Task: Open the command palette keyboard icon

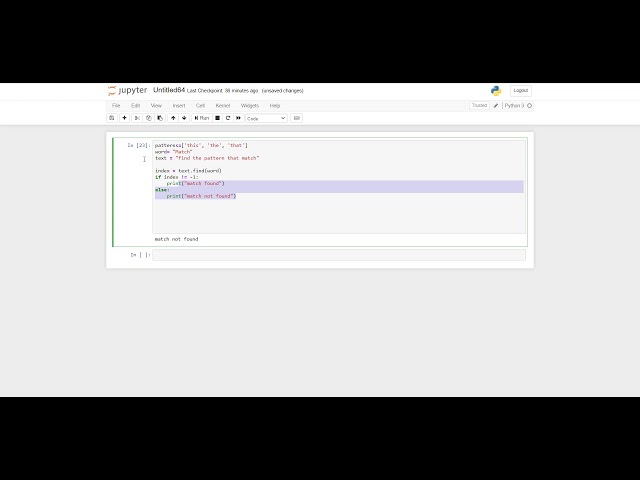Action: 297,118
